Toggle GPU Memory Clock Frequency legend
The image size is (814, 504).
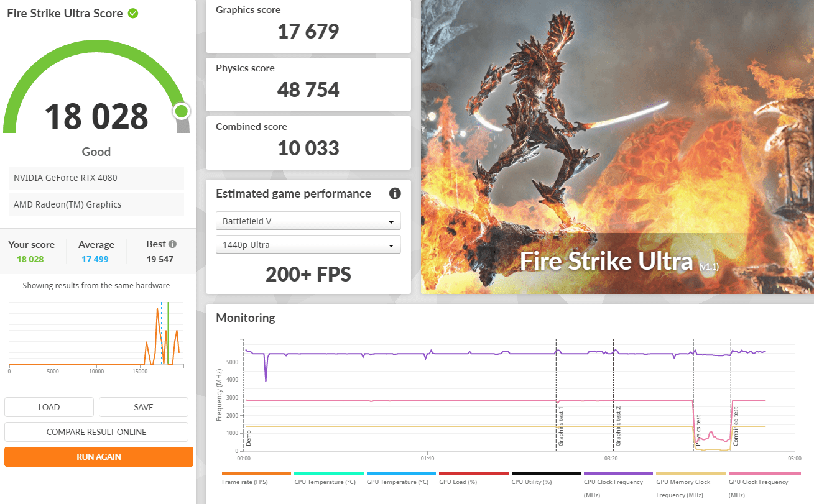[x=690, y=474]
